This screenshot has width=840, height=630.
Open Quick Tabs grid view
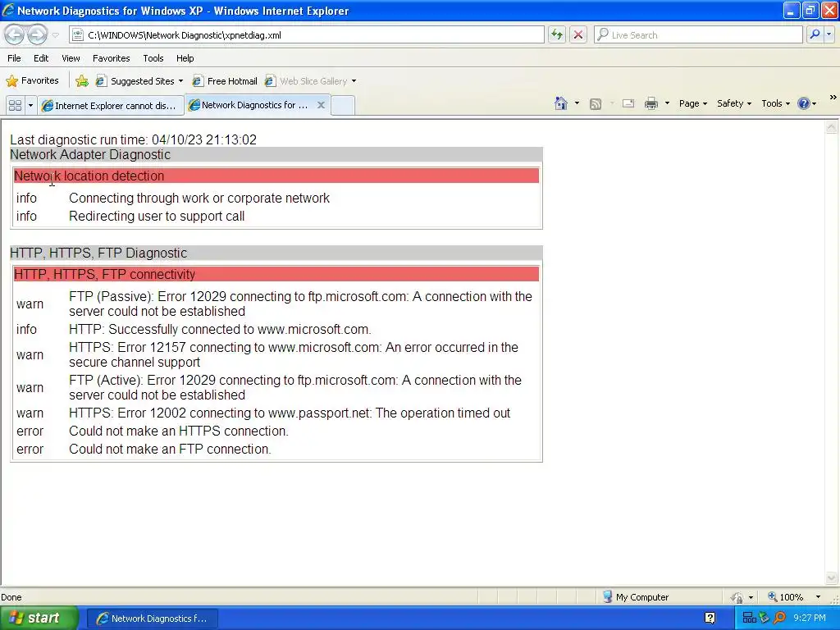(x=15, y=106)
